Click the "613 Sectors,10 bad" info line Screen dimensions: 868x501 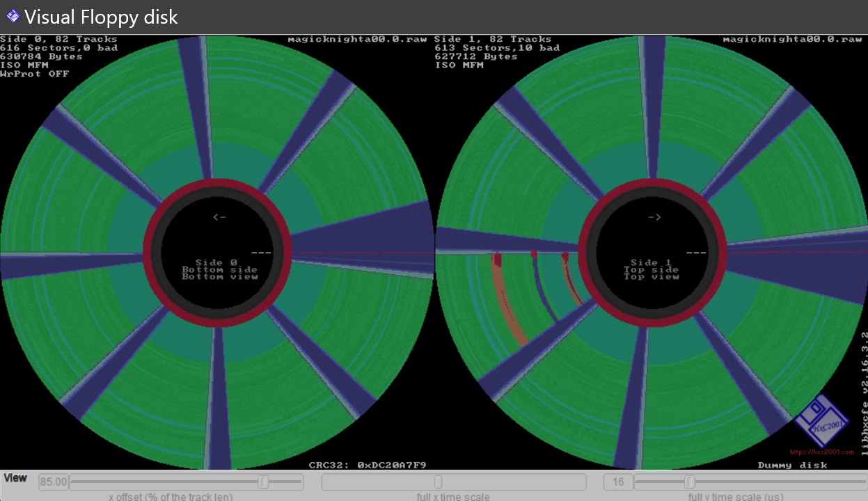coord(497,48)
